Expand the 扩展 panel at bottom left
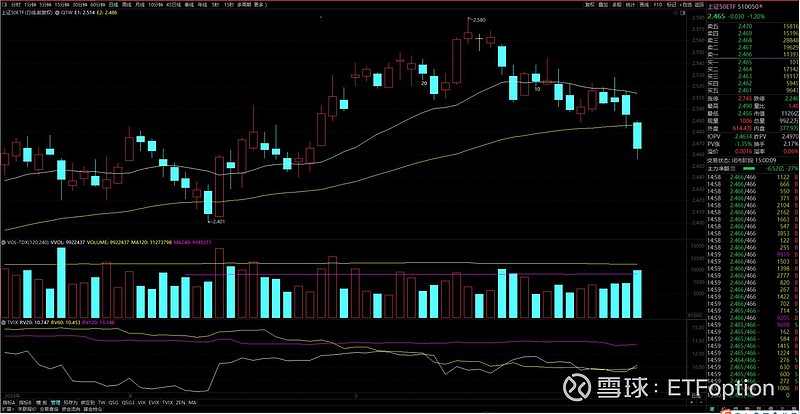The width and height of the screenshot is (800, 414). 5,409
